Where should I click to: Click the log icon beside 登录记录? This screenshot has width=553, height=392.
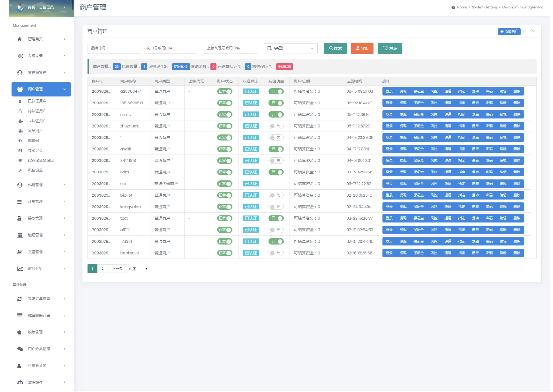20,150
